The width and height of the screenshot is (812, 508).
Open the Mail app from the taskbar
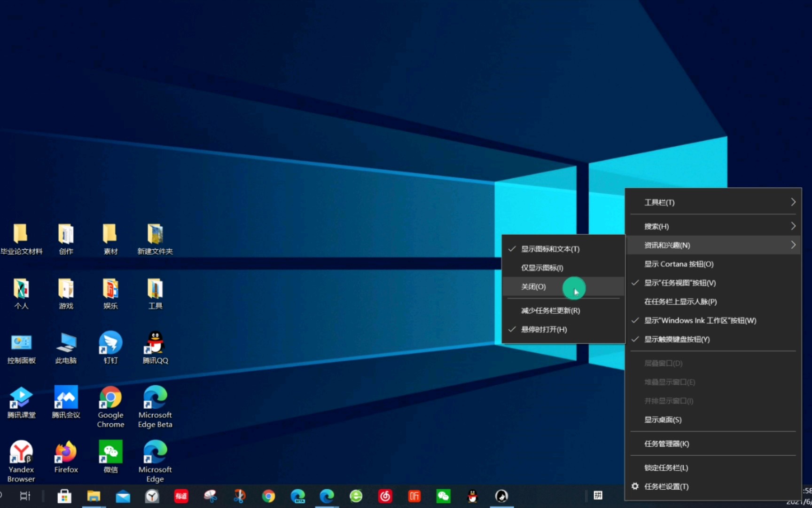[x=123, y=496]
